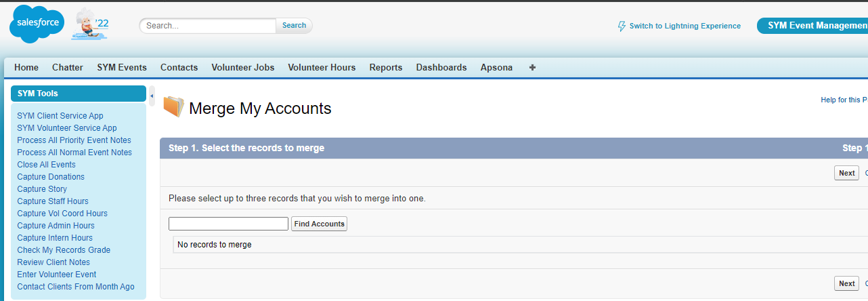Open the Apsona tab
Viewport: 868px width, 301px height.
[x=496, y=67]
